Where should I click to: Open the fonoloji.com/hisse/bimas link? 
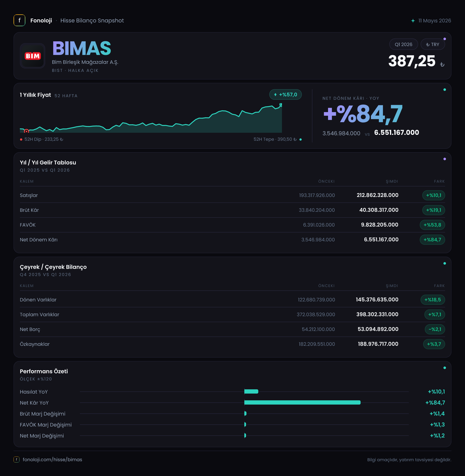click(52, 459)
